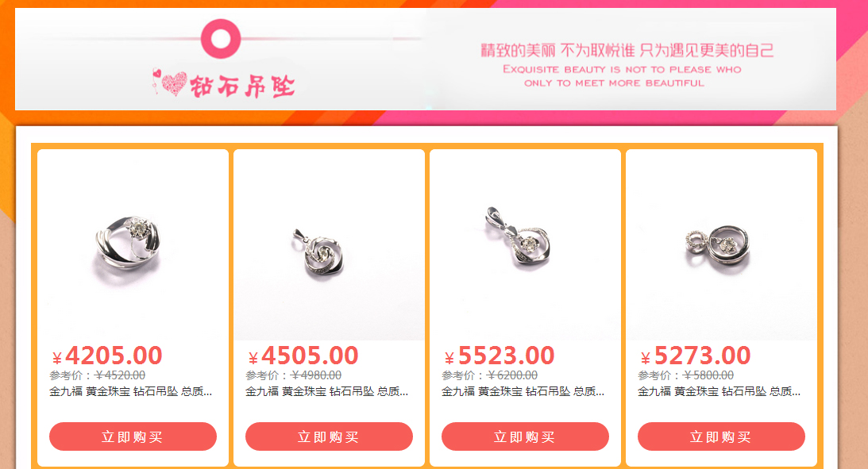
Task: Open product title under the ¥4505.00 price
Action: (326, 391)
